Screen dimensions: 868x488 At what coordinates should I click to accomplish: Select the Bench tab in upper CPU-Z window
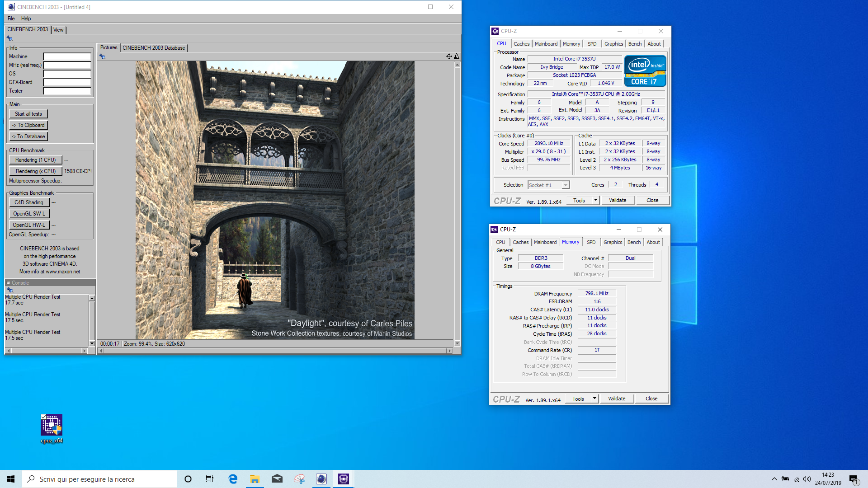(x=635, y=44)
